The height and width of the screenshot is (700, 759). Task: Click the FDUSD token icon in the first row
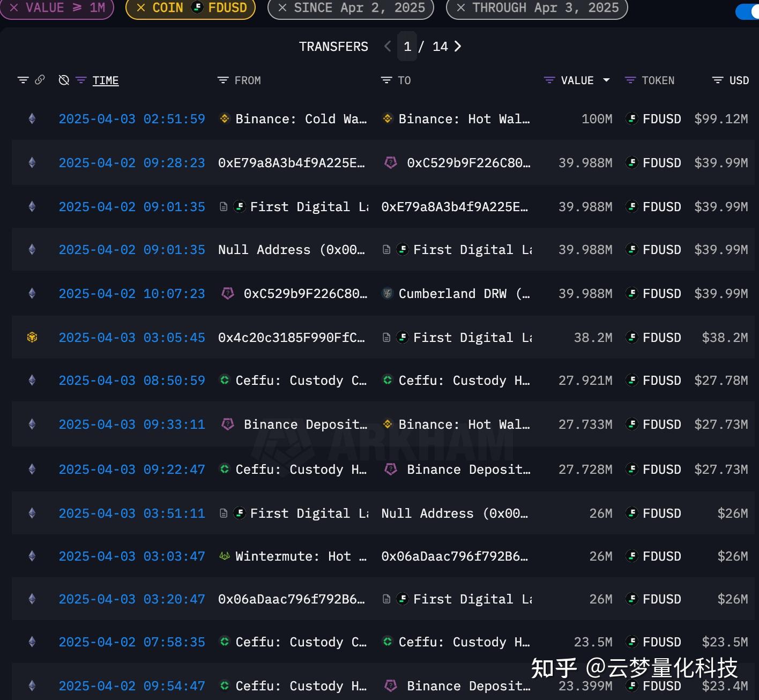click(631, 119)
